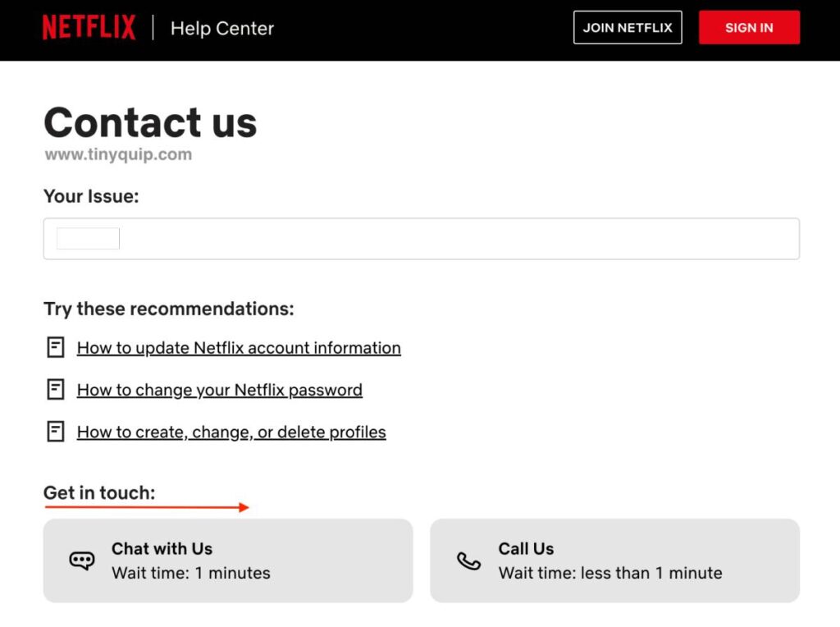This screenshot has height=627, width=840.
Task: Click the document icon next to password article
Action: (54, 389)
